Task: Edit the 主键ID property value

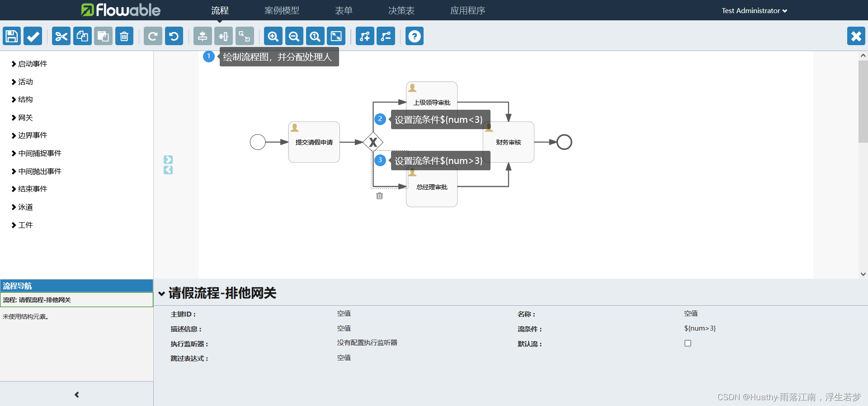Action: [344, 313]
